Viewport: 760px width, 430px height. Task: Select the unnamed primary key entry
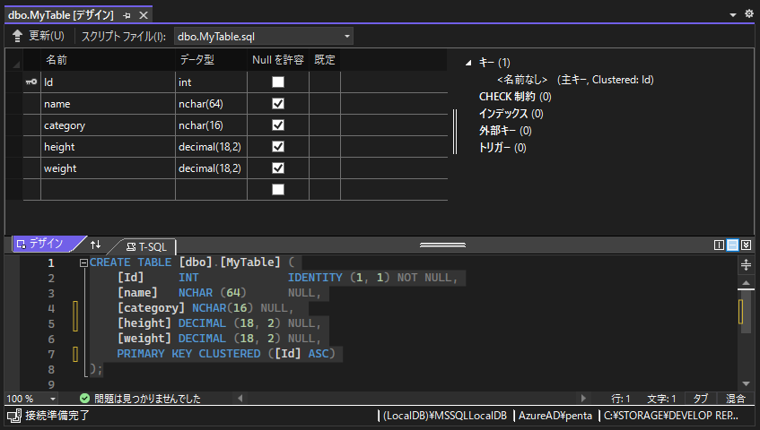pyautogui.click(x=575, y=80)
